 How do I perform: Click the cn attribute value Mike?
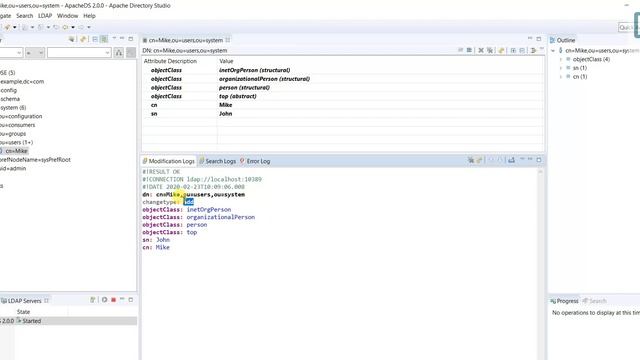coord(225,105)
